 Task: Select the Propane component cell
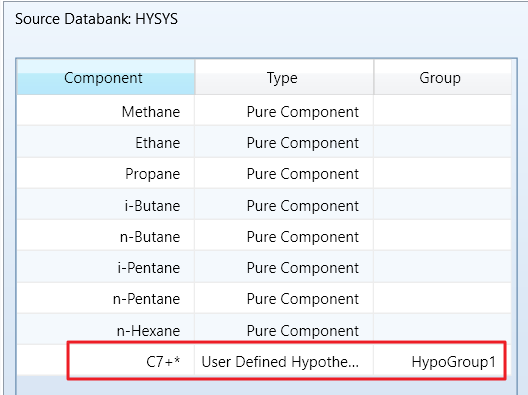pos(105,174)
